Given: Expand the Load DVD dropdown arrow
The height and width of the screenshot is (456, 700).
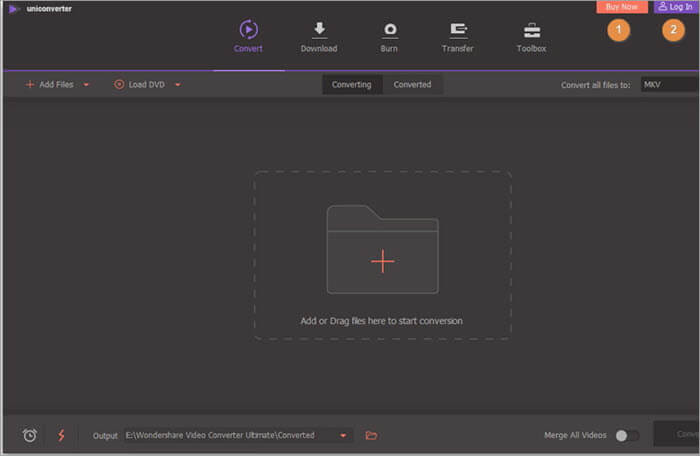Looking at the screenshot, I should pos(178,85).
